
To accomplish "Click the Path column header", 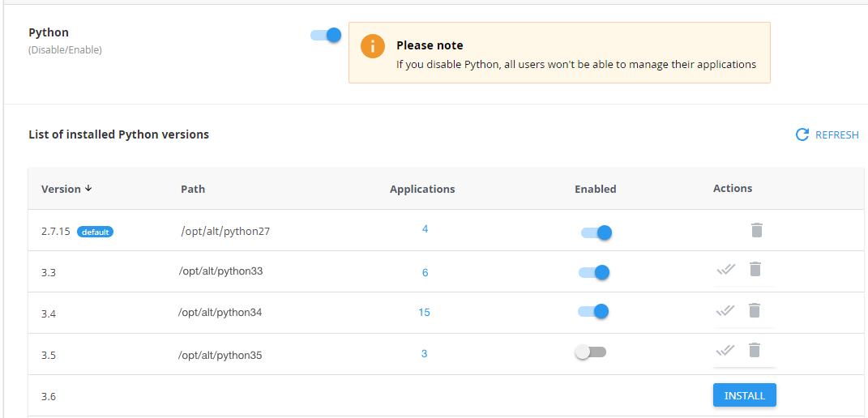I will point(193,189).
